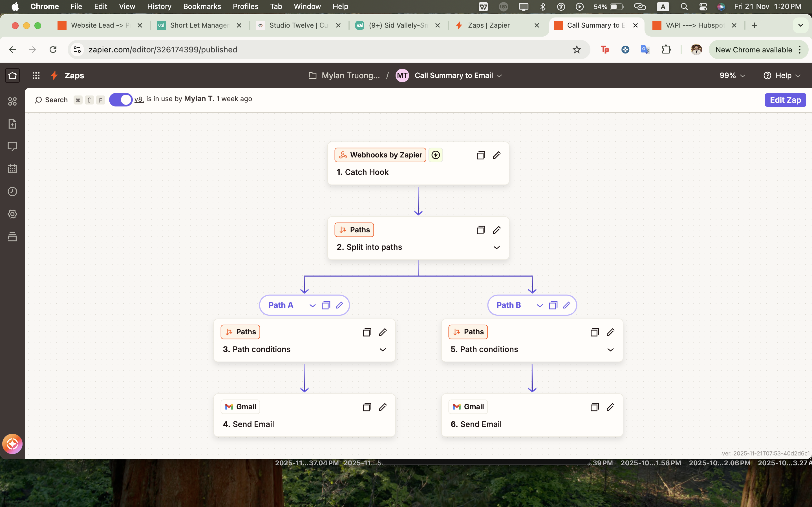This screenshot has width=812, height=507.
Task: Select the home icon in the sidebar
Action: [x=12, y=75]
